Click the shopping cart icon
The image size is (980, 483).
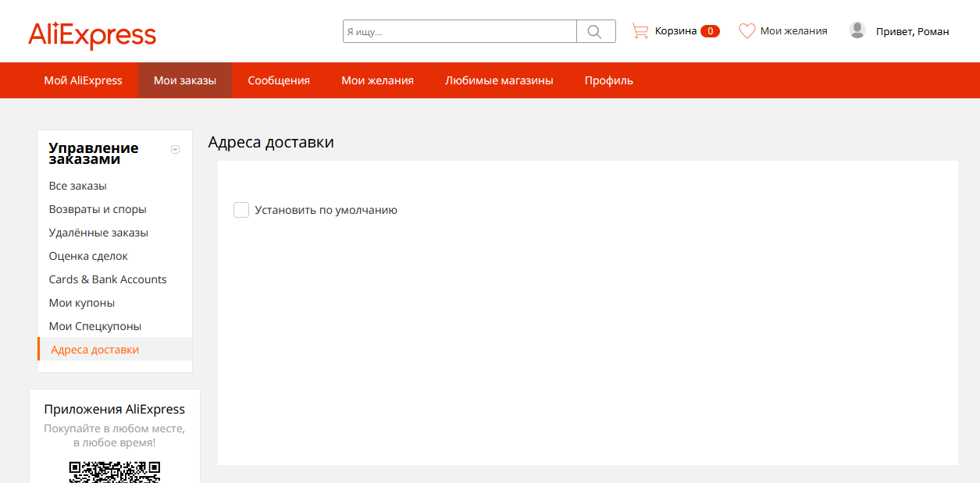point(640,31)
